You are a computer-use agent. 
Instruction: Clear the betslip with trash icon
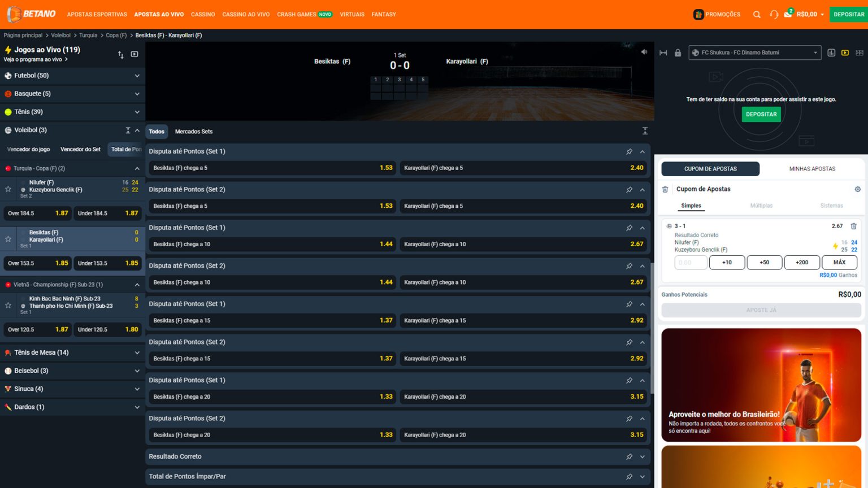[665, 189]
